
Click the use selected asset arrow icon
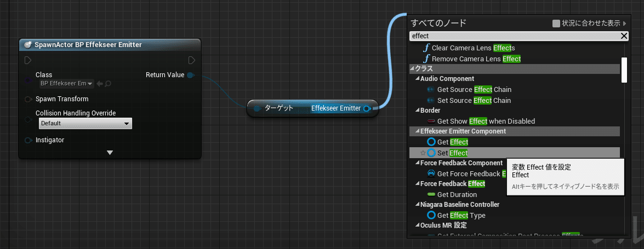(x=100, y=84)
